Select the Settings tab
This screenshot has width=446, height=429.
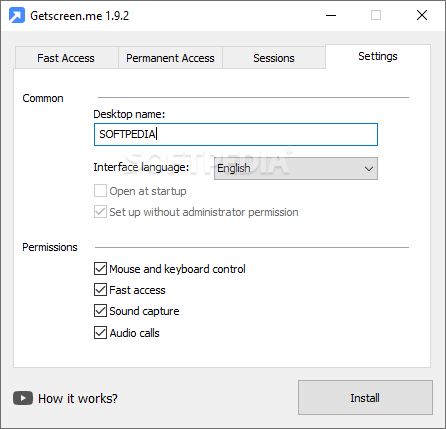point(378,56)
